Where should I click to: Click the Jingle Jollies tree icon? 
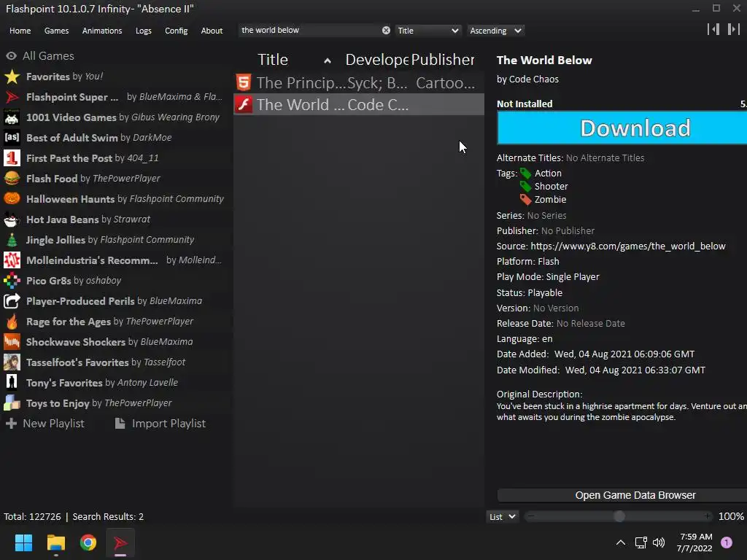pyautogui.click(x=12, y=240)
